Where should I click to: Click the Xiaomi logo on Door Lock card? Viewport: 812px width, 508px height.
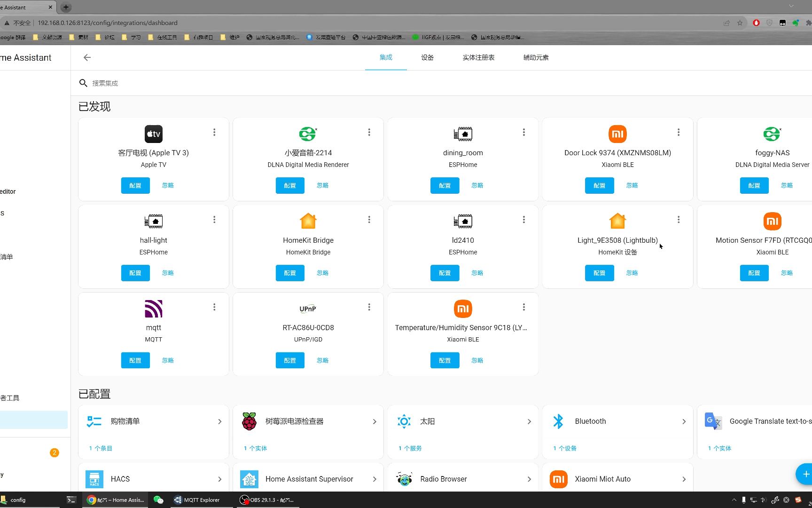coord(617,134)
